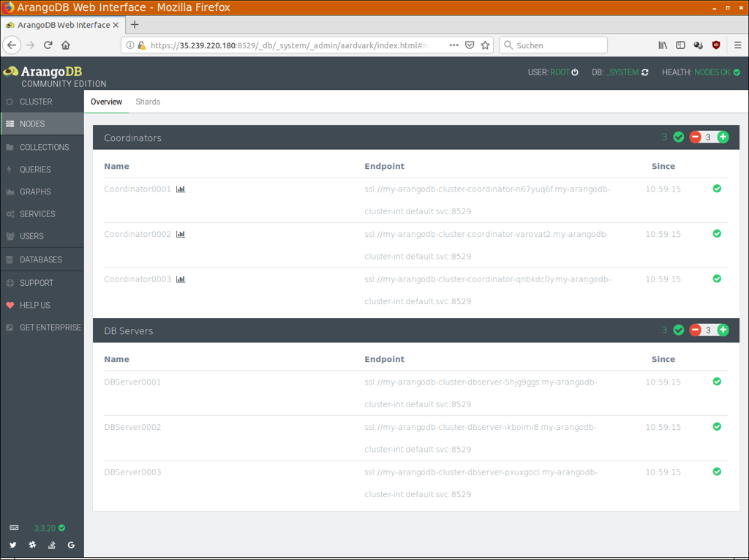Navigate to the Graphs section
The image size is (749, 560).
click(x=34, y=192)
